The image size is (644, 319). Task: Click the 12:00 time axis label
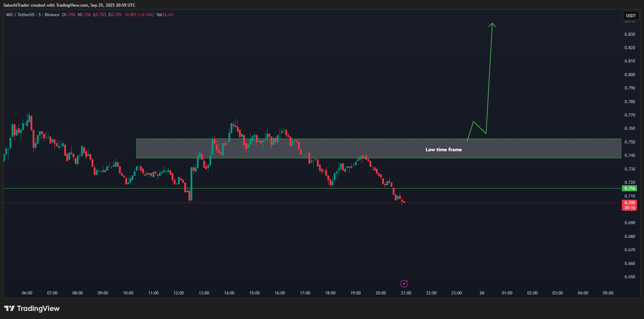click(x=179, y=293)
